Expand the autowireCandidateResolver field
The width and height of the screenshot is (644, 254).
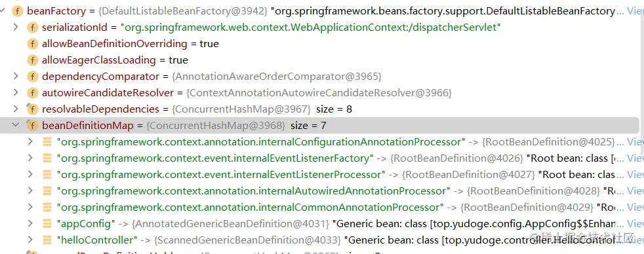(x=16, y=92)
